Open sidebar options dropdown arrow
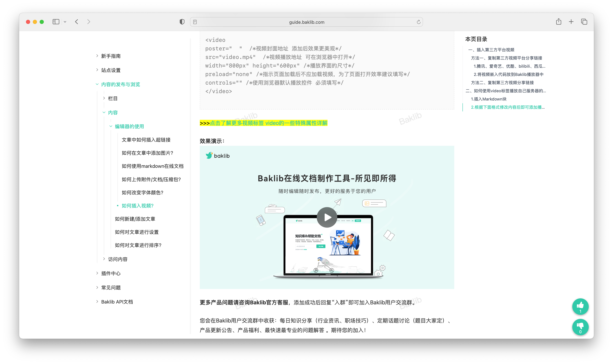The width and height of the screenshot is (613, 364). [x=65, y=22]
